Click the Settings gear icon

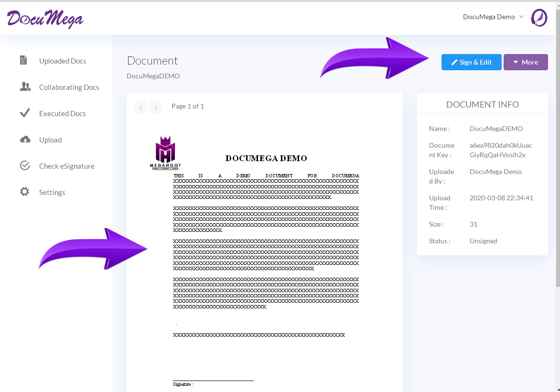(x=25, y=192)
